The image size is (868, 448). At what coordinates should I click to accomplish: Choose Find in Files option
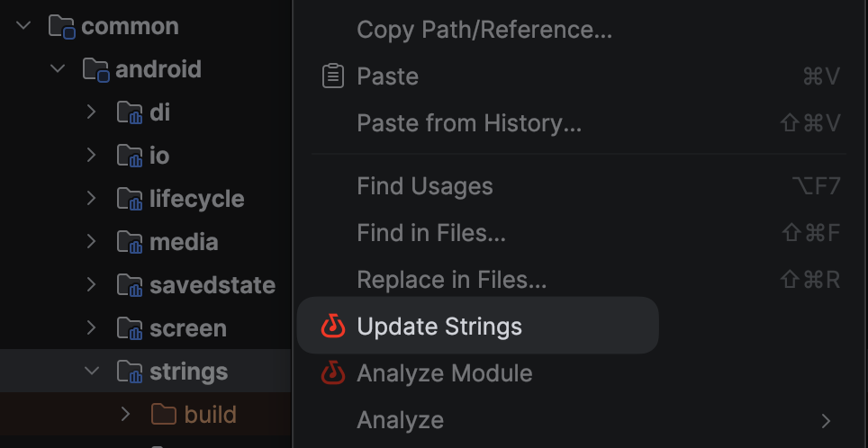[431, 234]
